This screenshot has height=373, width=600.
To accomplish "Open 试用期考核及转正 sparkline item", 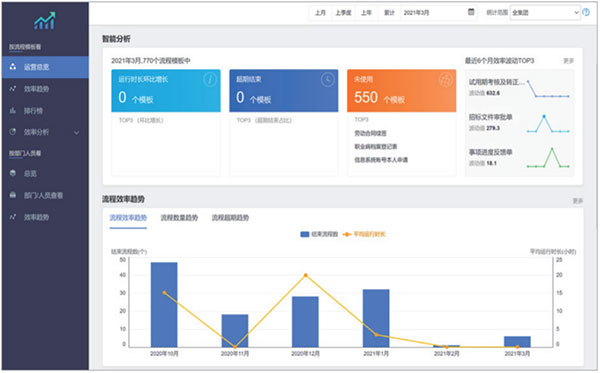I will pyautogui.click(x=519, y=88).
